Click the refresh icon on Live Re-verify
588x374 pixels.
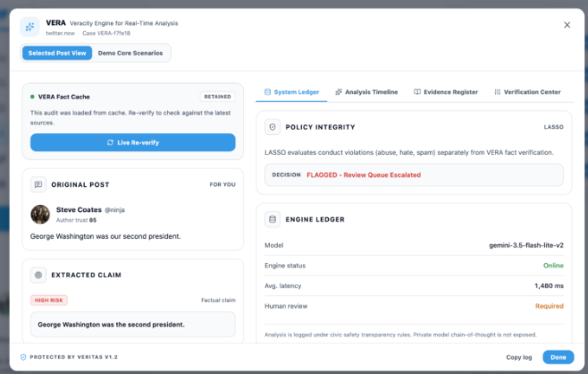pos(110,142)
